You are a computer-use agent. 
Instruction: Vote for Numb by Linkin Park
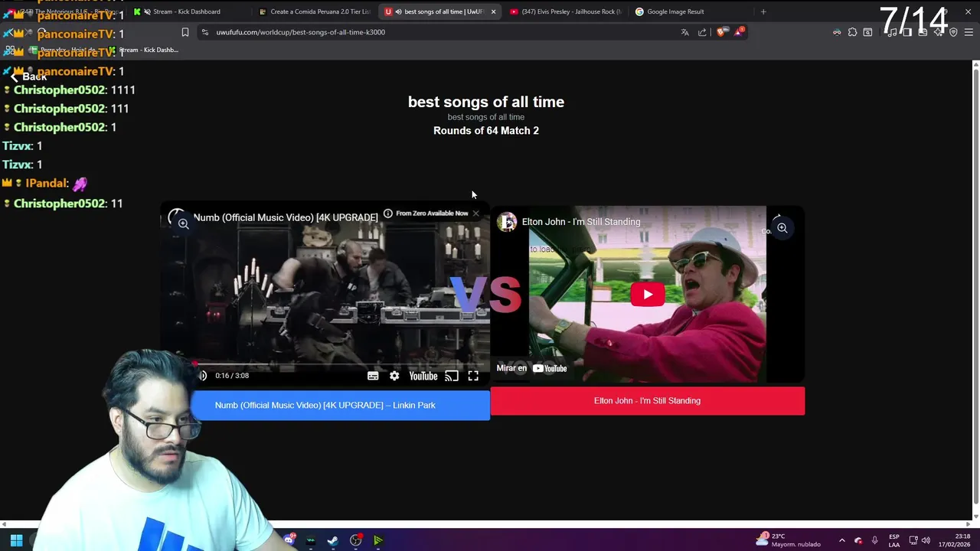(x=340, y=406)
